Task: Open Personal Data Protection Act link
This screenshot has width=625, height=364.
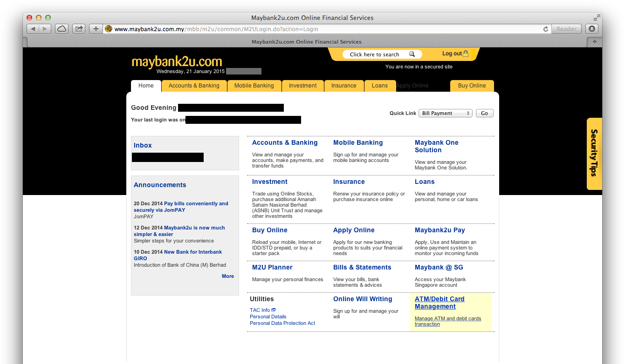Action: click(282, 323)
